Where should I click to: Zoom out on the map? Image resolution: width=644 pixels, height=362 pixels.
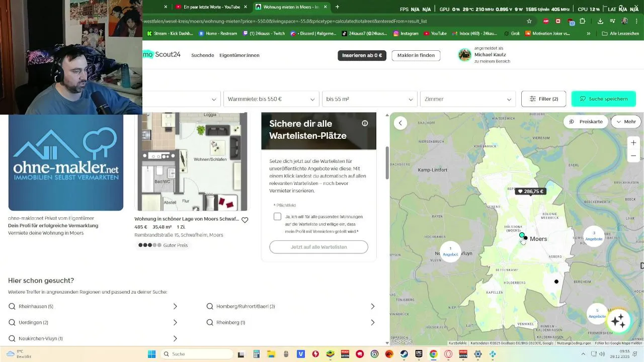pos(633,156)
